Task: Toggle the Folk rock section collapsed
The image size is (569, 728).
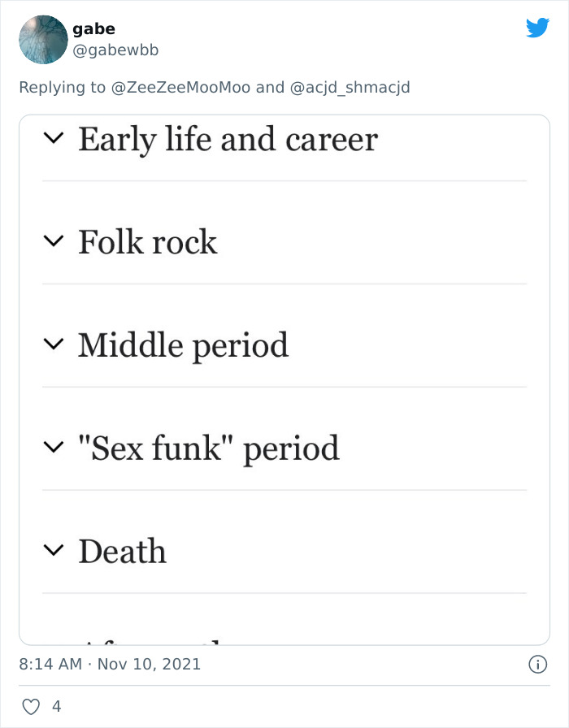Action: [x=54, y=241]
